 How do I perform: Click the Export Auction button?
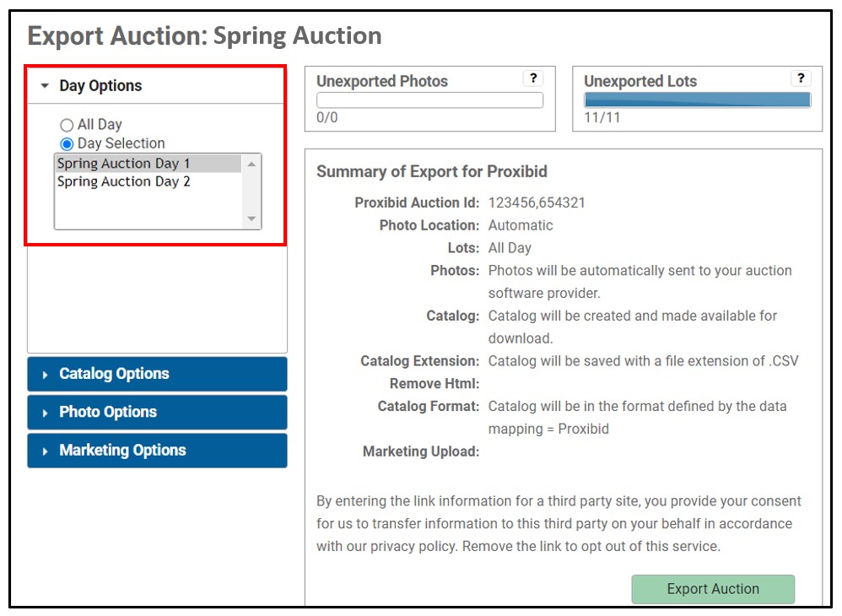pyautogui.click(x=713, y=589)
